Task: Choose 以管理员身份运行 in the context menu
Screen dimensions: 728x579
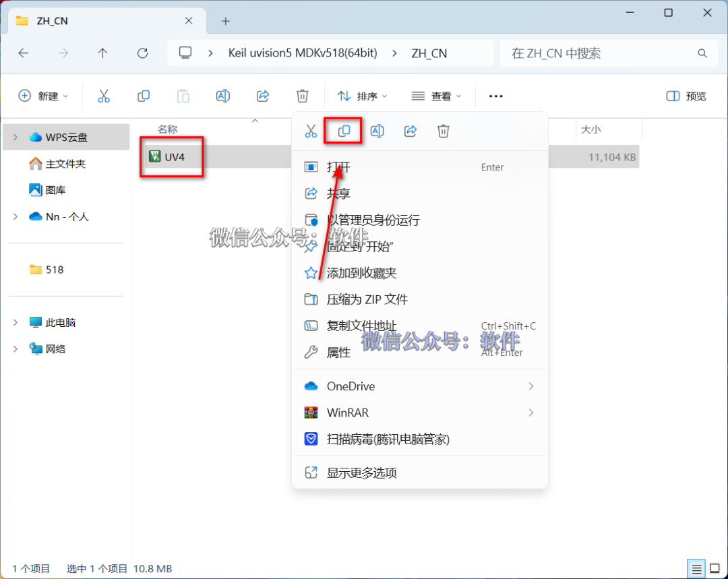Action: pyautogui.click(x=420, y=220)
